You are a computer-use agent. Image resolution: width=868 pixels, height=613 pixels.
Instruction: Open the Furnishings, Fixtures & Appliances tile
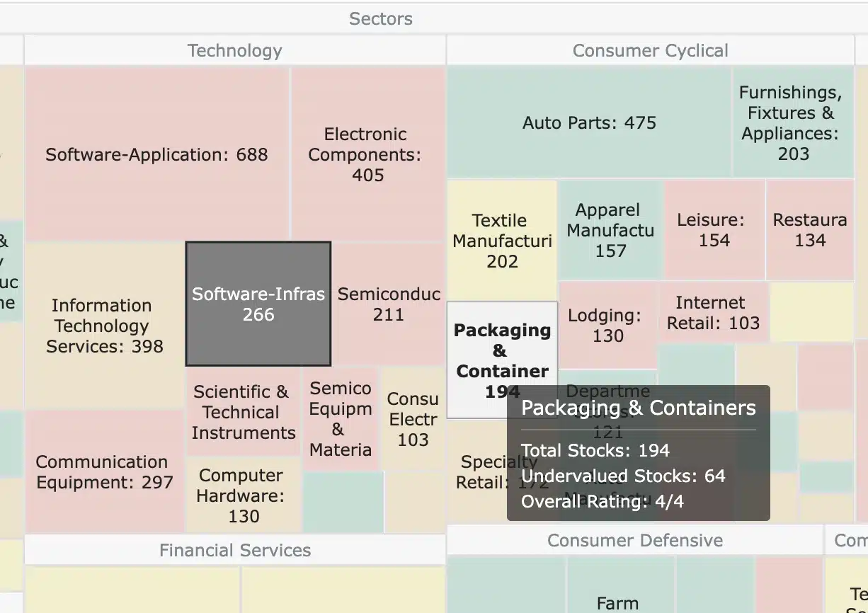[x=793, y=122]
